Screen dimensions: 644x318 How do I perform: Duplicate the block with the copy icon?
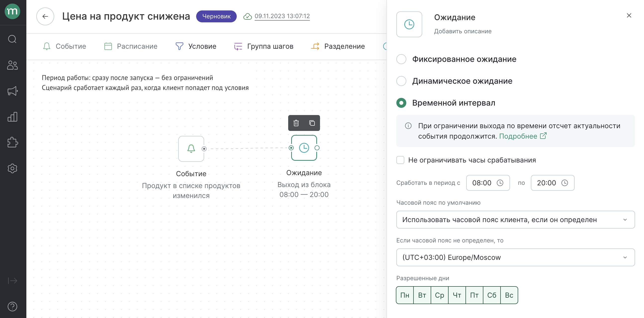tap(312, 123)
